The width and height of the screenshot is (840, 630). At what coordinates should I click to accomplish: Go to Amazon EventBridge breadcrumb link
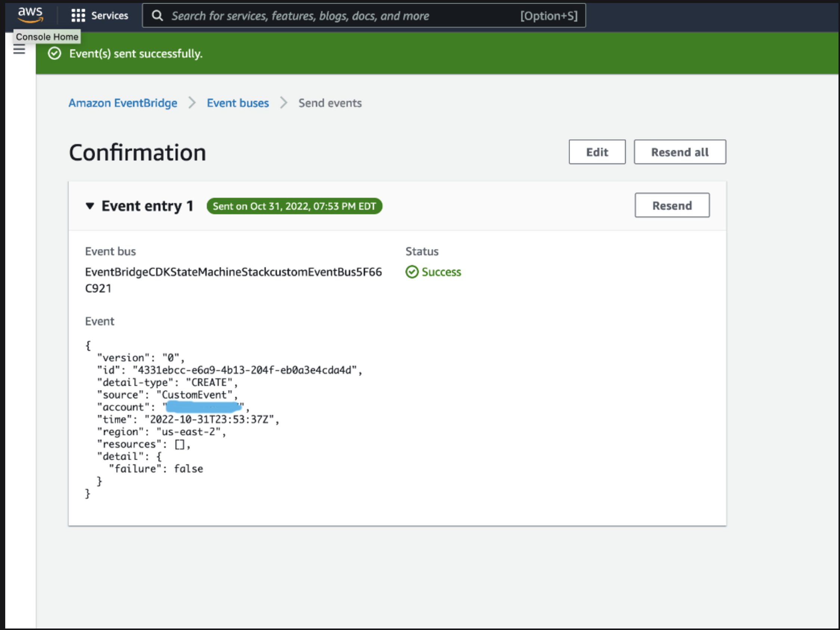point(123,103)
